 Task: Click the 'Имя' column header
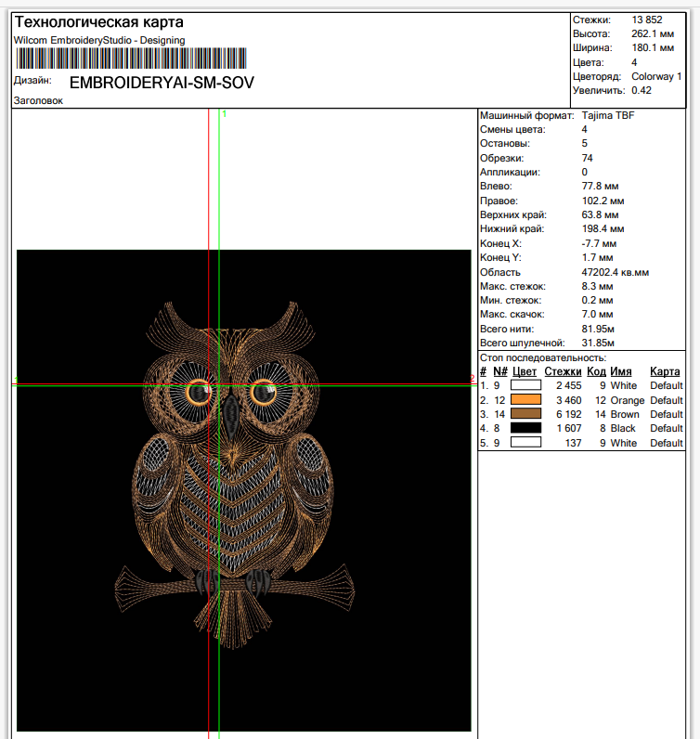point(621,371)
